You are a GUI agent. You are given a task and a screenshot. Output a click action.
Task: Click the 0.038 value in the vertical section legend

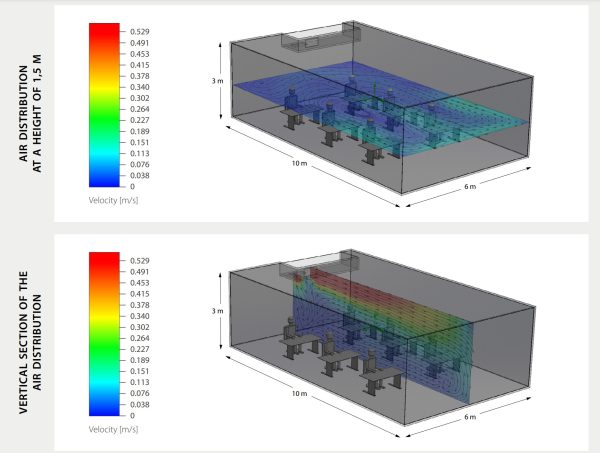140,405
